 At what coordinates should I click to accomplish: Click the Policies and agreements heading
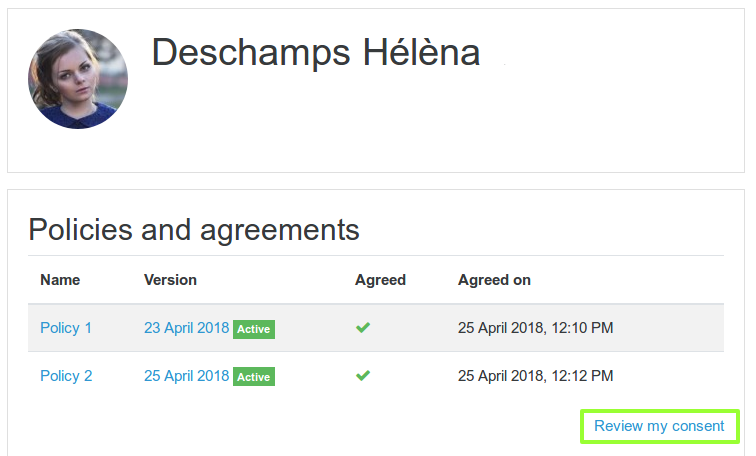194,229
